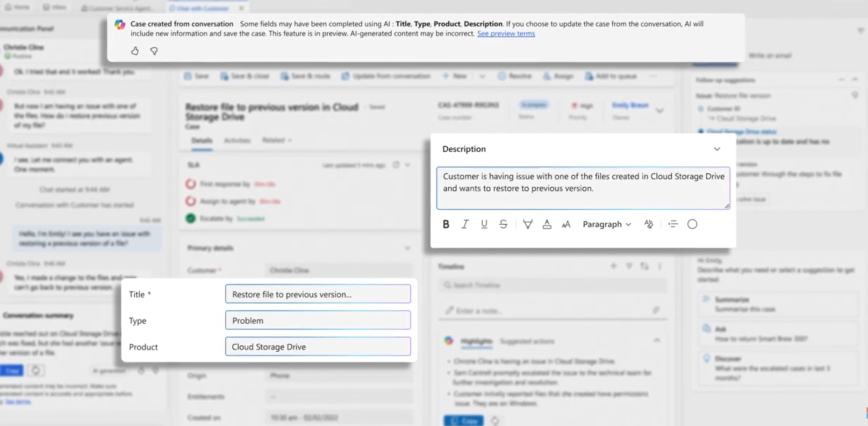Toggle italic formatting

coord(465,224)
